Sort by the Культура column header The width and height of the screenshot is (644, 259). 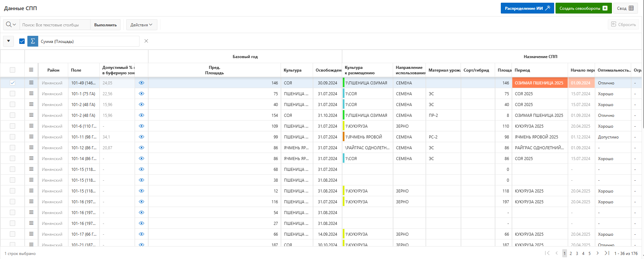pyautogui.click(x=292, y=70)
